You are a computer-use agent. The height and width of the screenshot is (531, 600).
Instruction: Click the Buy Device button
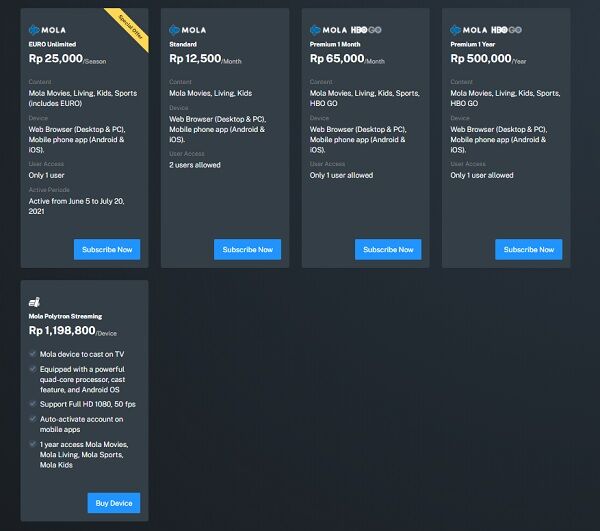point(114,503)
